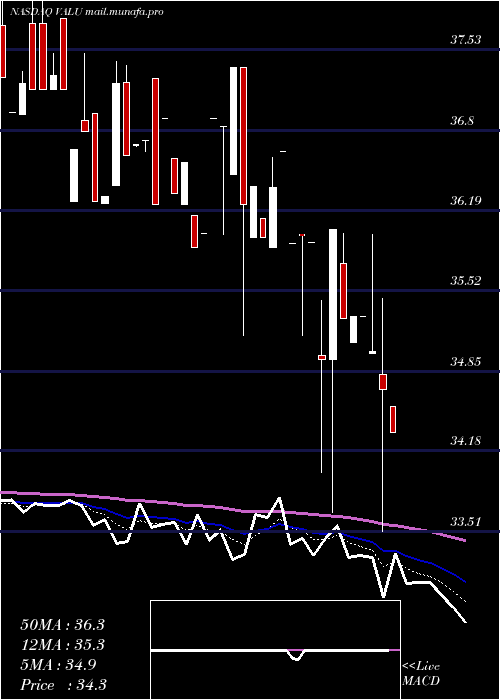
Task: Click the 33.51 price level label
Action: 465,521
